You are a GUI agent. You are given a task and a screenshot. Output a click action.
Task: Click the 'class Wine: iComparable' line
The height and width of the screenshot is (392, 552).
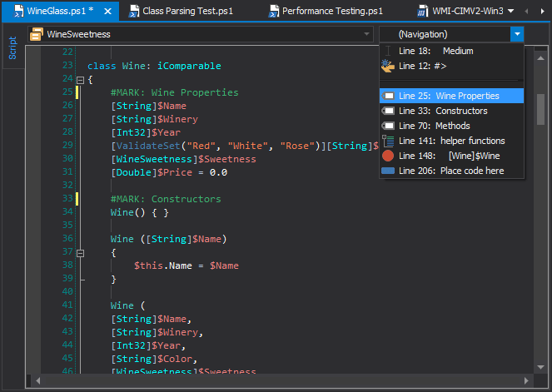pos(154,66)
